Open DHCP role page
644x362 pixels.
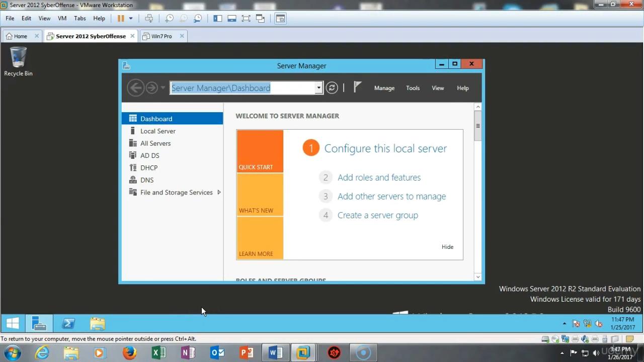(172, 167)
